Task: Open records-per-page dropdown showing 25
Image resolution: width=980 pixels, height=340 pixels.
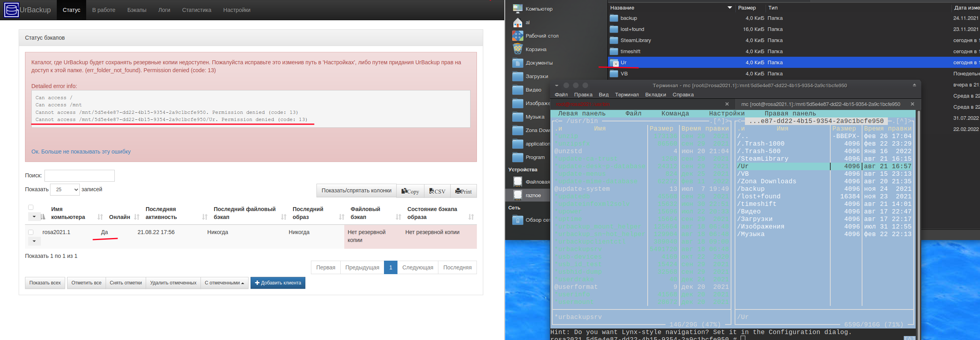Action: [65, 190]
